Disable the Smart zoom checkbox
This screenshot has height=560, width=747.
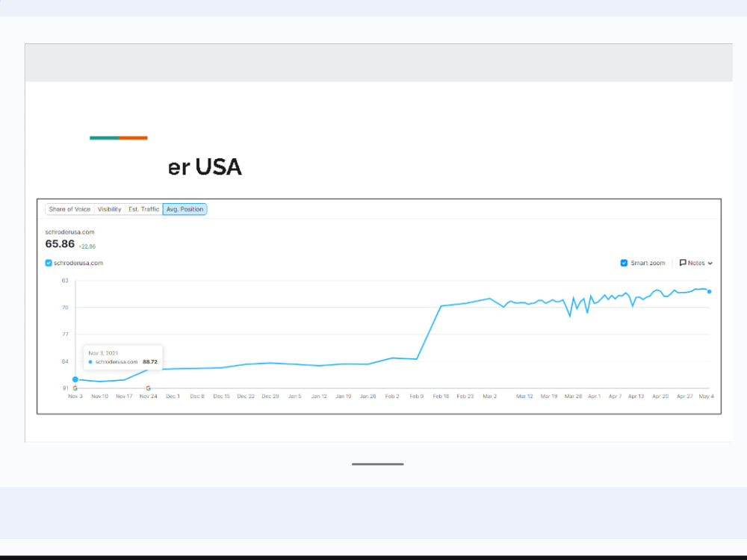(624, 263)
